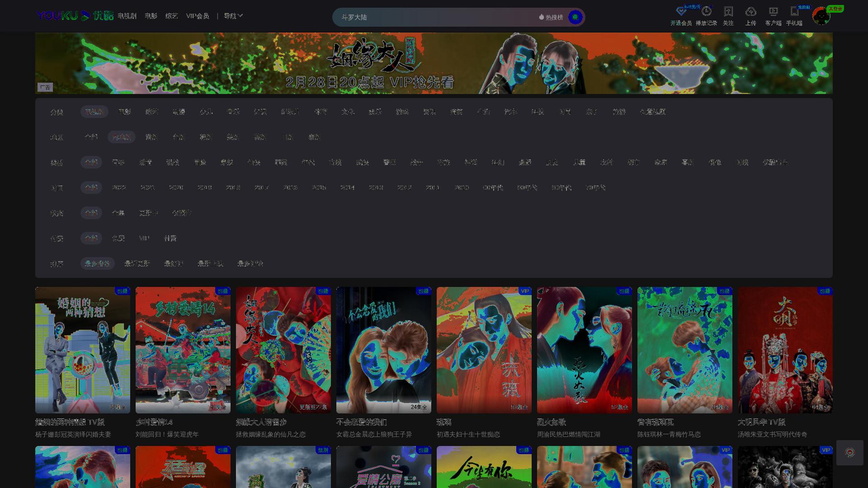Open 不会恋爱的我们 poster
The image size is (868, 488).
(x=384, y=350)
